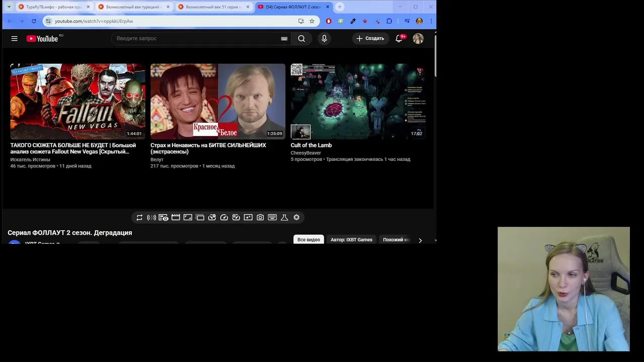Toggle the loop video icon
The width and height of the screenshot is (644, 362).
click(139, 217)
